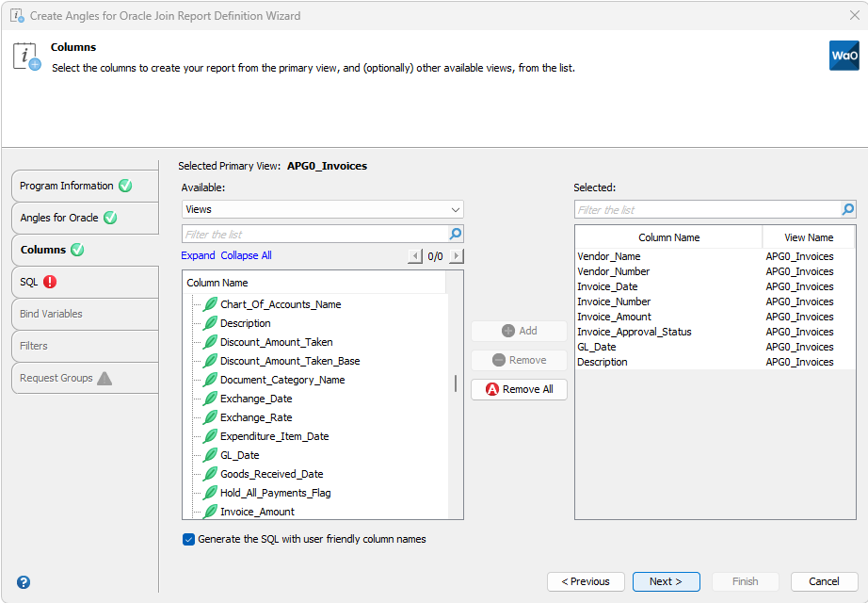
Task: Click the next match arrow icon
Action: click(x=457, y=256)
